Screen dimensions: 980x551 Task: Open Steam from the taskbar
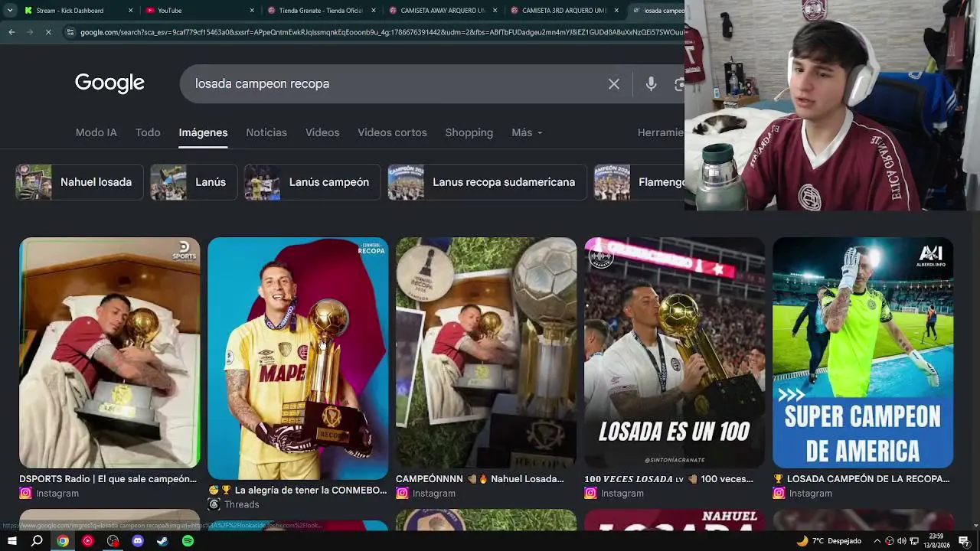pyautogui.click(x=162, y=541)
